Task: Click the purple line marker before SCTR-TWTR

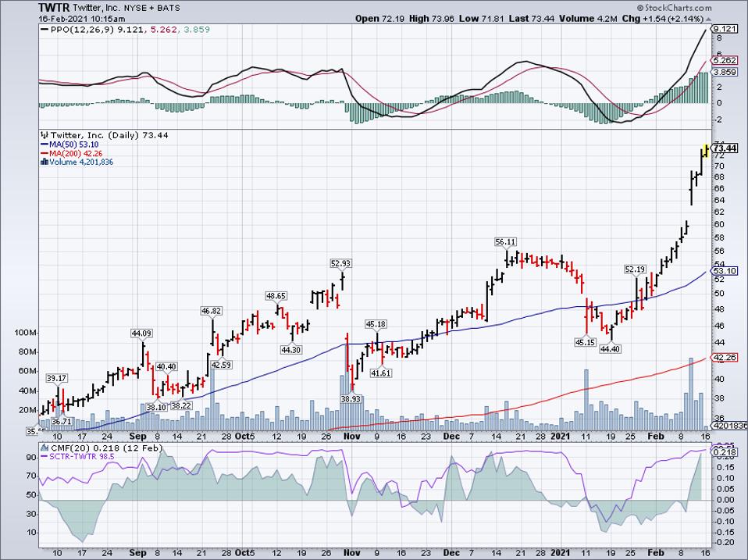Action: [x=45, y=456]
